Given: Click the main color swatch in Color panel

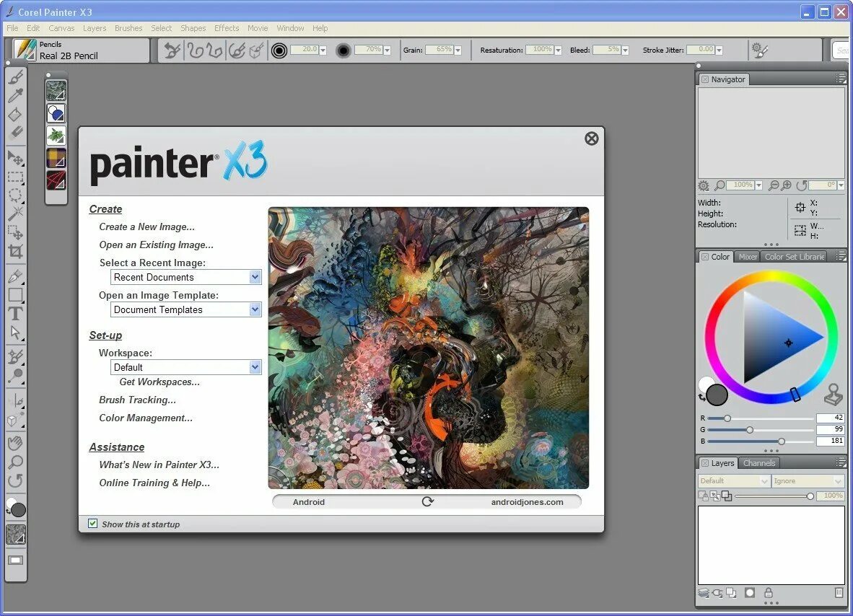Looking at the screenshot, I should coord(717,395).
